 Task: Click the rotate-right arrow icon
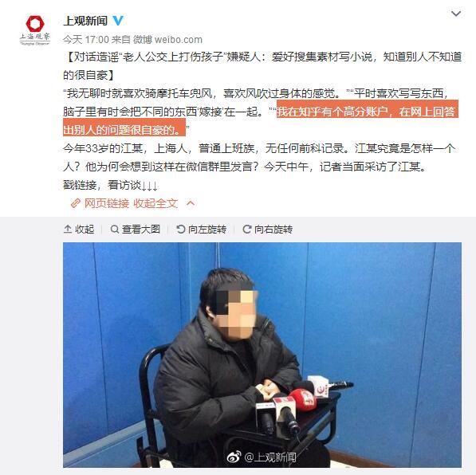pyautogui.click(x=247, y=230)
